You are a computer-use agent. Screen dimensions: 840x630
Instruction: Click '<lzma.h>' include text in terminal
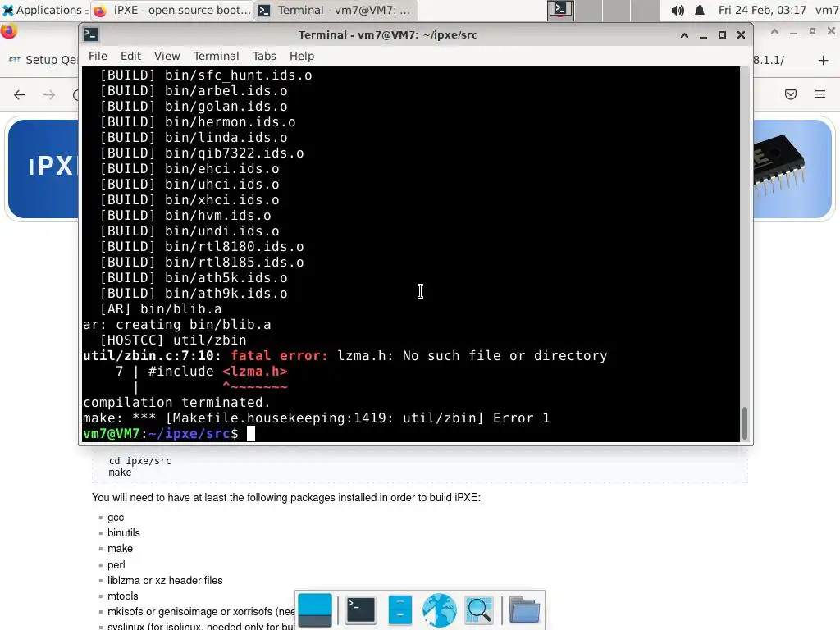pos(254,372)
